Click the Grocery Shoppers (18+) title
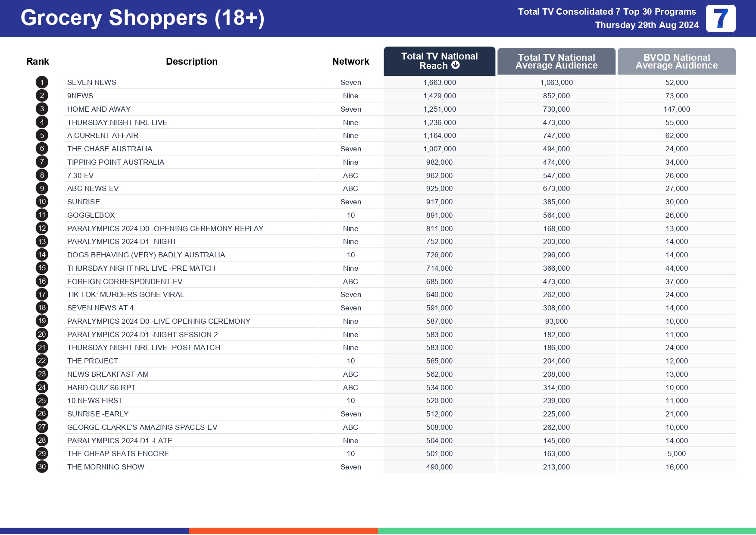This screenshot has height=535, width=756. point(142,18)
